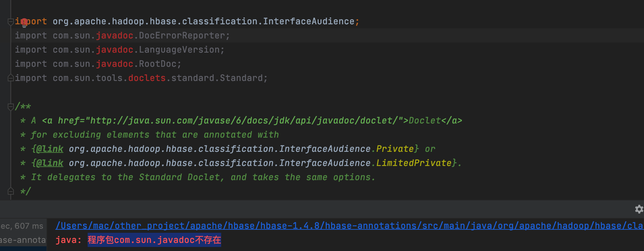Collapse the Javadoc comment block
This screenshot has height=251, width=644.
tap(10, 107)
